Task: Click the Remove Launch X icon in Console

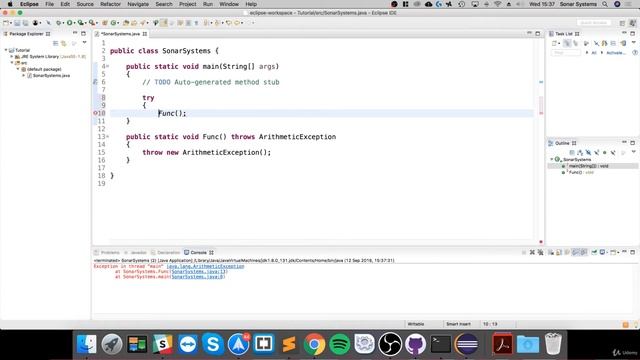Action: [x=532, y=252]
